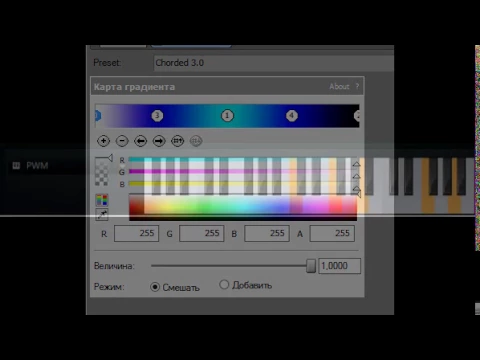Screen dimensions: 480x360
Task: Click the Карта градиента panel title
Action: pos(134,87)
